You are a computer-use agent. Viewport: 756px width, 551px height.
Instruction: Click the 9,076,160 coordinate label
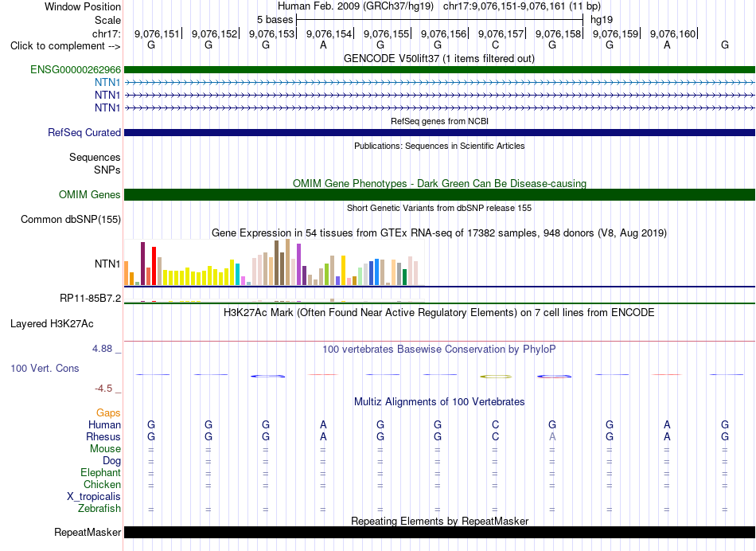point(673,33)
